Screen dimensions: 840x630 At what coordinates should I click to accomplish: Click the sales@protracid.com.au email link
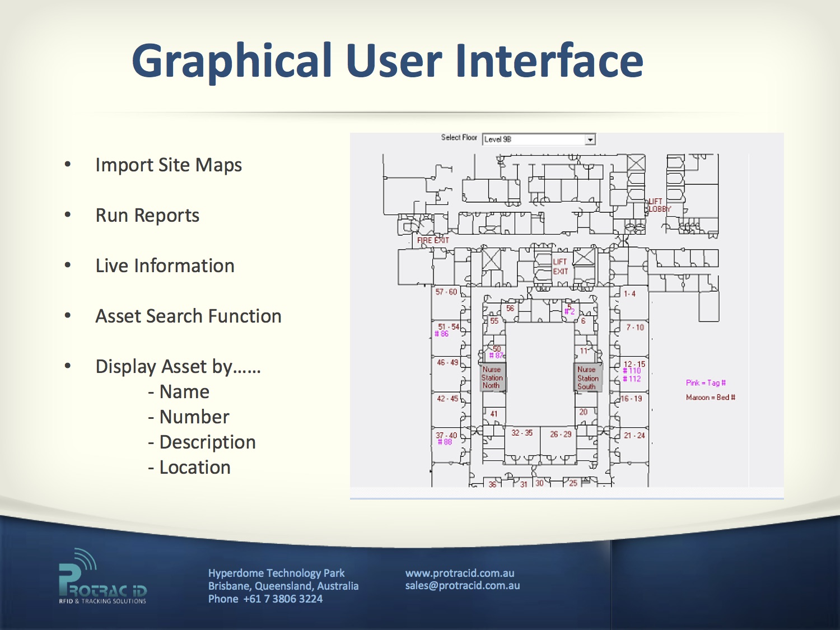tap(463, 586)
